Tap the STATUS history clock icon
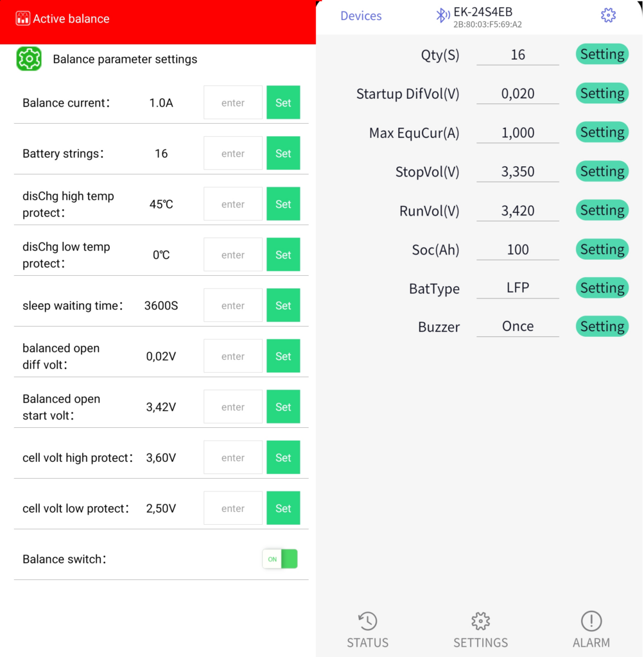 pyautogui.click(x=367, y=621)
